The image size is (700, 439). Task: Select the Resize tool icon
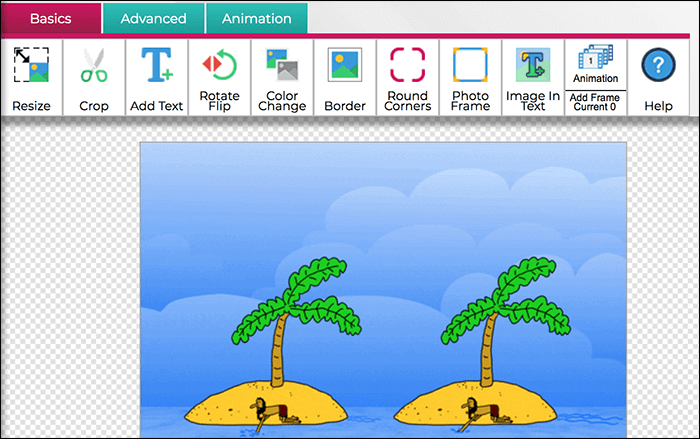[31, 67]
